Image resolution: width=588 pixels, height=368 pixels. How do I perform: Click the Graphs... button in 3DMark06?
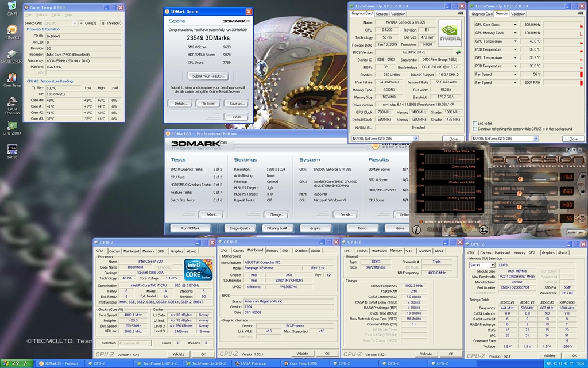tap(317, 228)
